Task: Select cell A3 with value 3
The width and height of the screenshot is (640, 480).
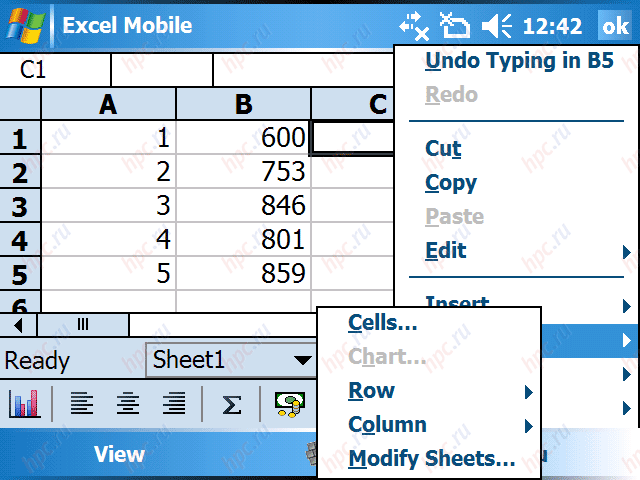Action: [x=109, y=205]
